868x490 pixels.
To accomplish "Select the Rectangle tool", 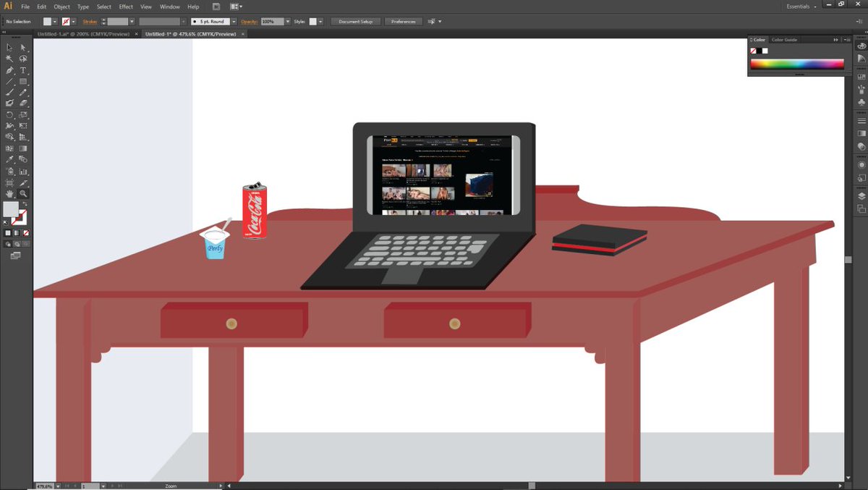I will tap(23, 81).
